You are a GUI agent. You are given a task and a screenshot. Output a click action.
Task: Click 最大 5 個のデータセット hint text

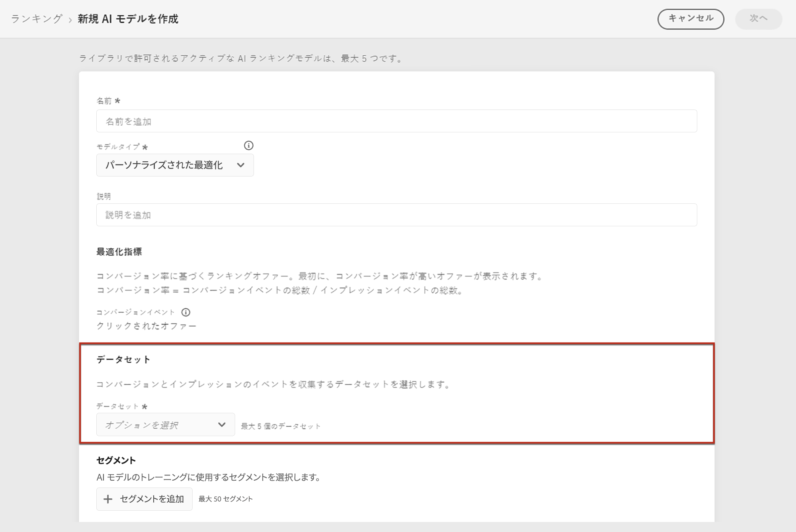(280, 426)
